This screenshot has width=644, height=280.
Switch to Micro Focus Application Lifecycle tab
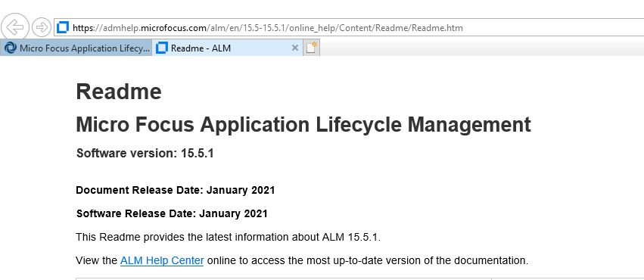tap(76, 48)
